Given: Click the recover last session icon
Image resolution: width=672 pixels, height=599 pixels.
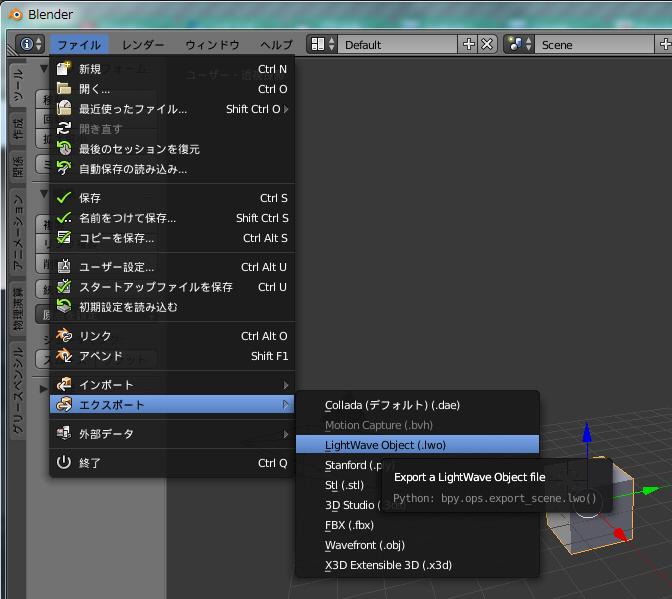Looking at the screenshot, I should 64,149.
